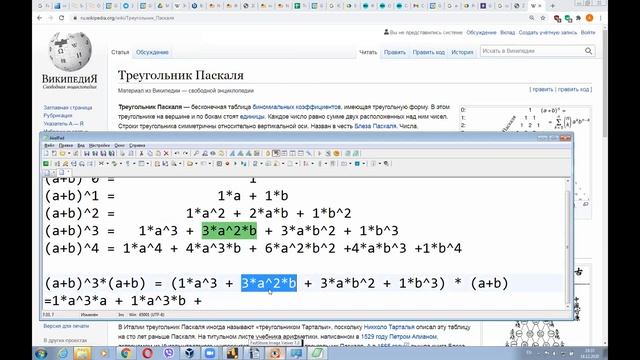Screen dimensions: 640x360
Task: Open File Explorer folder in taskbar
Action: click(83, 353)
